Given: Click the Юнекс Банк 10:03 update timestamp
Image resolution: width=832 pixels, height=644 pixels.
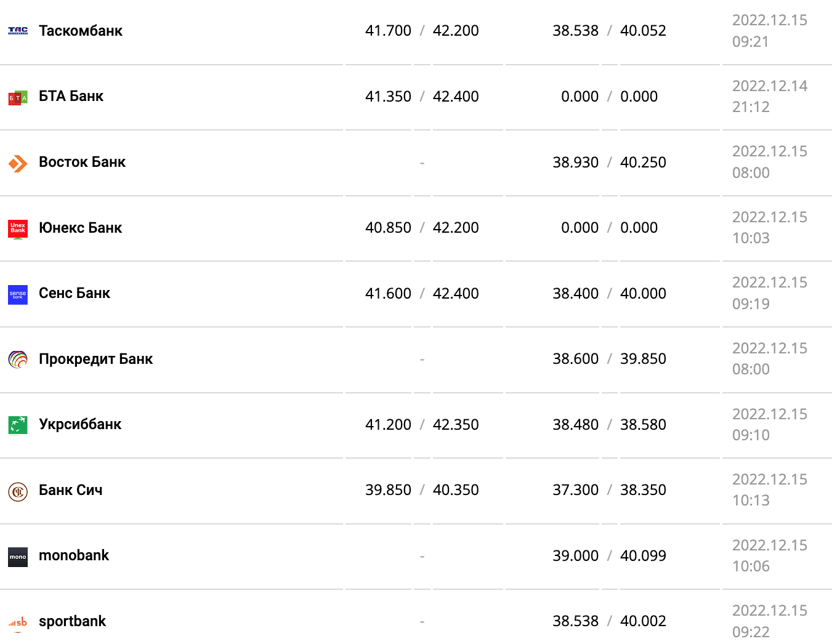Looking at the screenshot, I should tap(751, 238).
